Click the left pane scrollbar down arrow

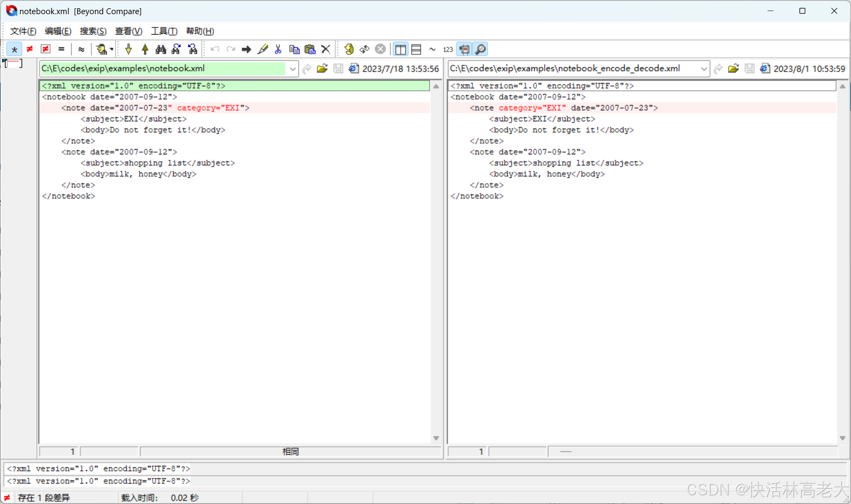coord(436,438)
